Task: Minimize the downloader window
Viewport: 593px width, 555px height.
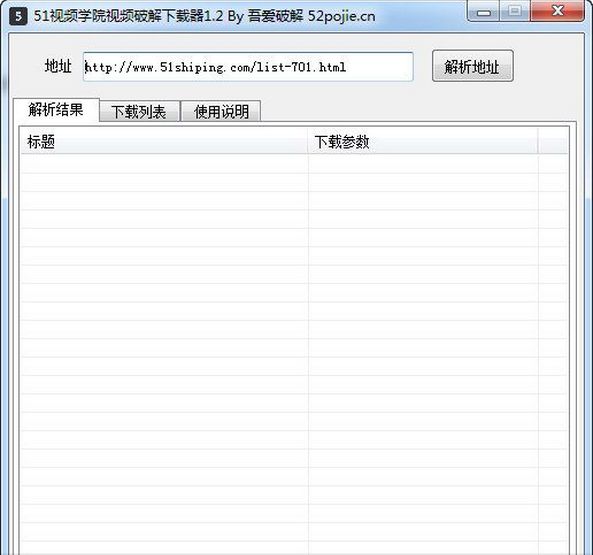Action: (x=483, y=11)
